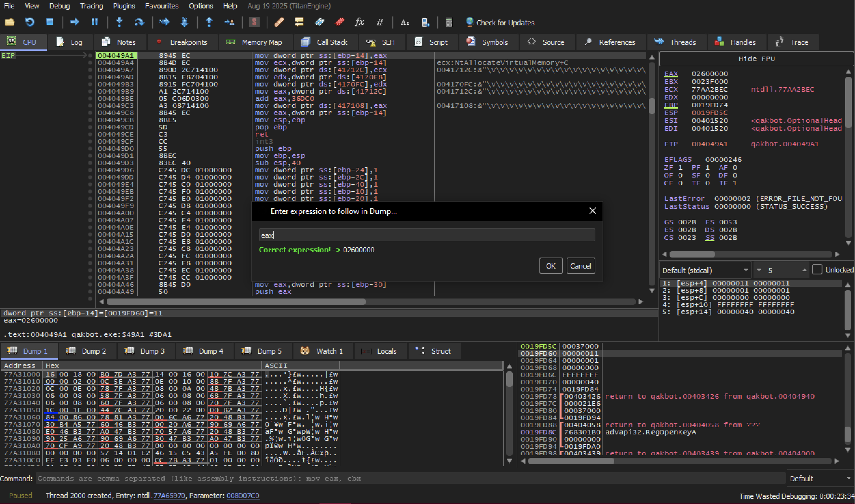Click the expression input field containing eax

(427, 235)
